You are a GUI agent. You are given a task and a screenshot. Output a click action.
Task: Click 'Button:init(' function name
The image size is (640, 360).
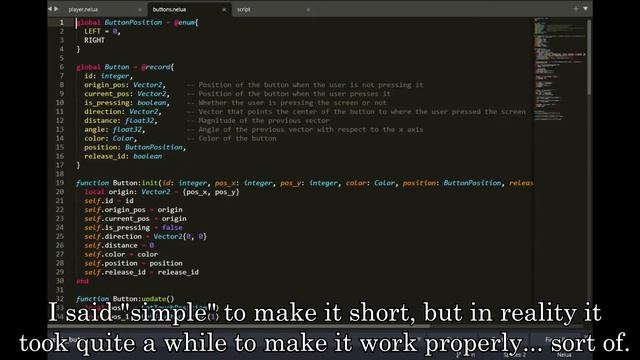(x=137, y=183)
